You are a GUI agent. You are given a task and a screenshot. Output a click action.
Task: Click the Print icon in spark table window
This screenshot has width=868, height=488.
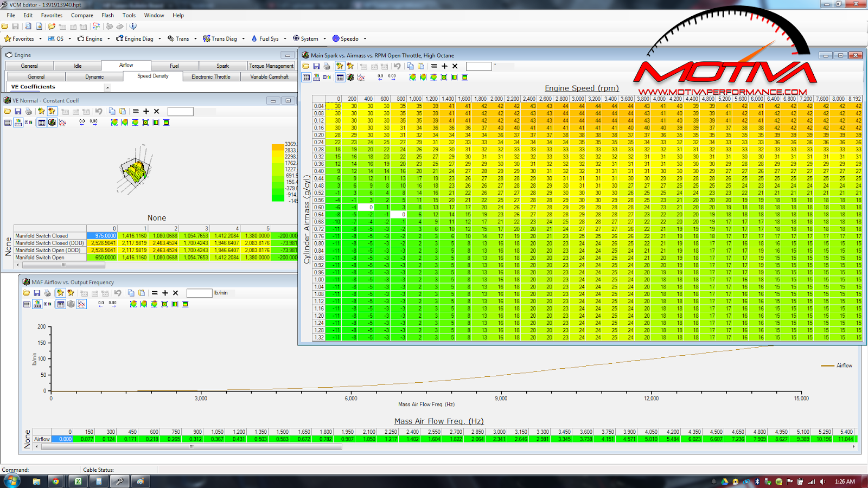coord(327,66)
